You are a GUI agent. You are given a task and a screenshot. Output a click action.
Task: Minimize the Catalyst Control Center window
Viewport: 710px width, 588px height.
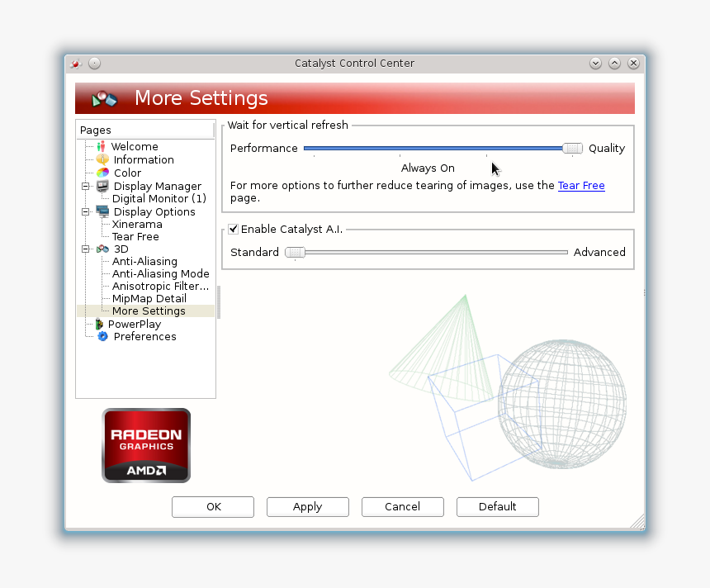(x=595, y=64)
